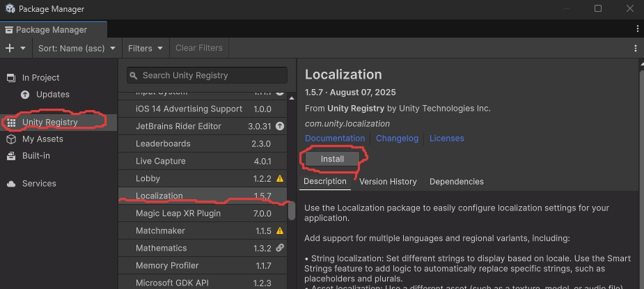Click the Matchmaker warning icon
The width and height of the screenshot is (644, 289).
(280, 231)
